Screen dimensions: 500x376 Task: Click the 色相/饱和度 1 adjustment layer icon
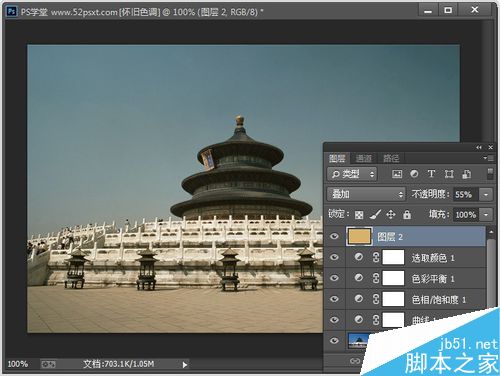point(359,299)
